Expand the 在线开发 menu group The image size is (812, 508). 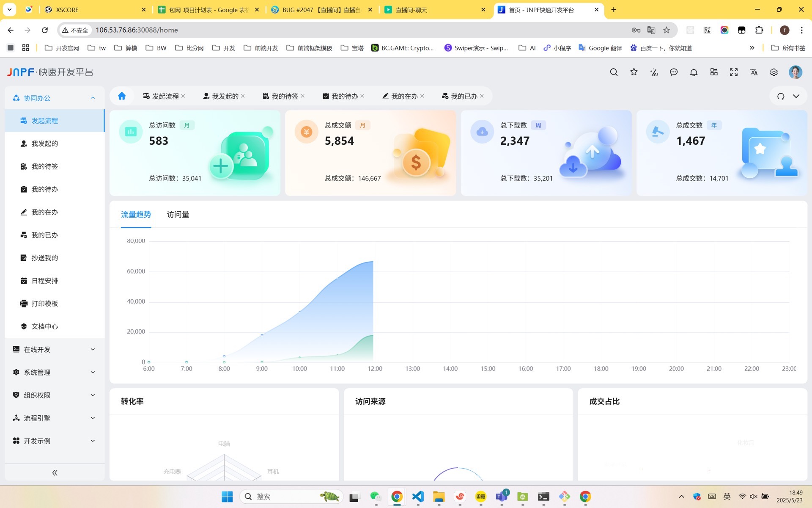coord(55,349)
